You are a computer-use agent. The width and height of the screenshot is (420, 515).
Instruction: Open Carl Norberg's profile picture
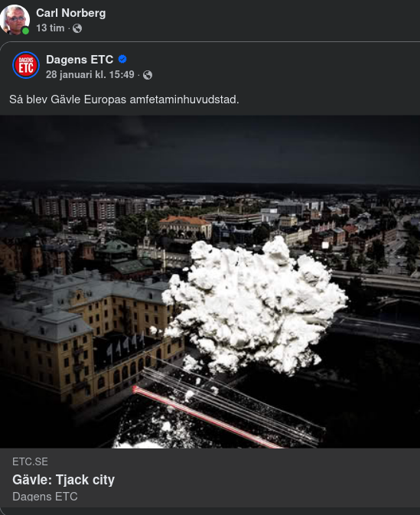point(15,19)
